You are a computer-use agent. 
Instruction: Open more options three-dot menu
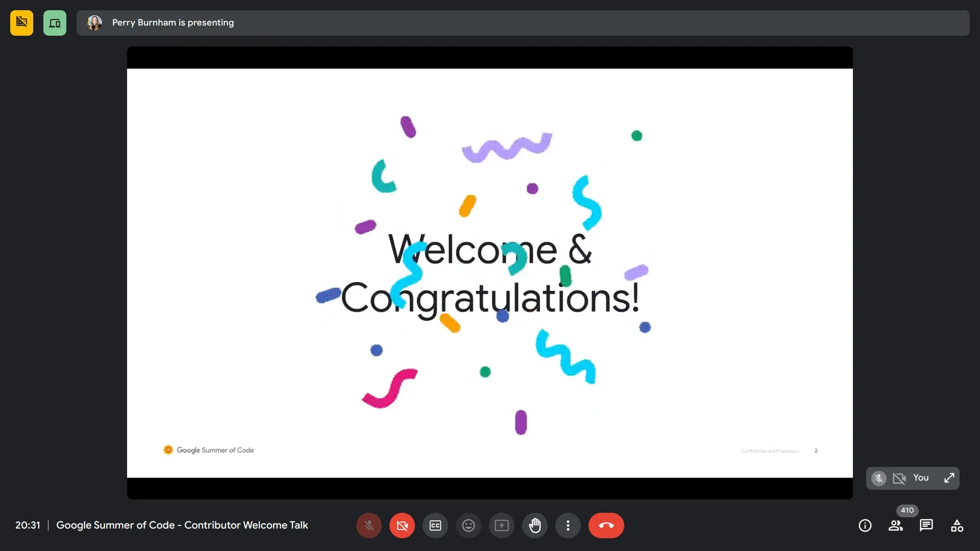tap(568, 525)
